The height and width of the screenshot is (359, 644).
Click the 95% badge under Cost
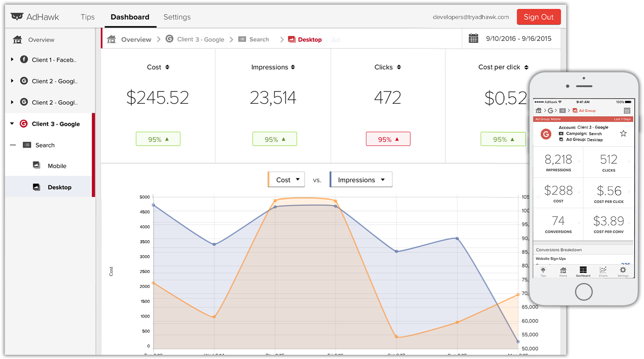pos(158,139)
